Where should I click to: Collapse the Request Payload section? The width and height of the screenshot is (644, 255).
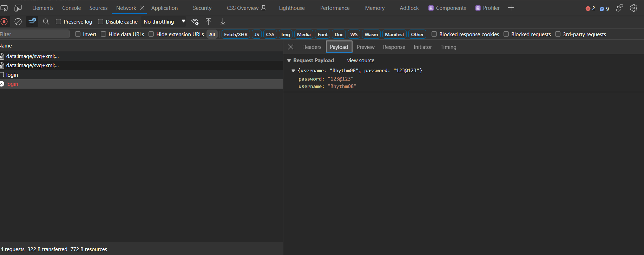click(289, 60)
